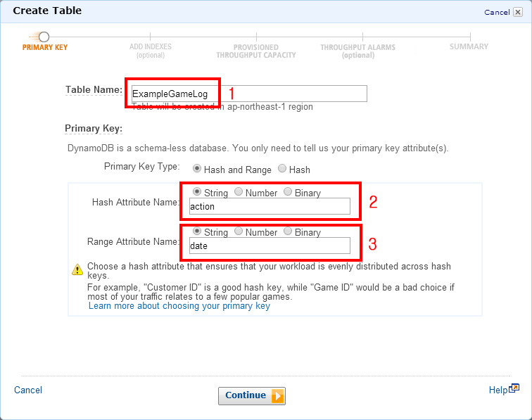This screenshot has width=532, height=420.
Task: Click the Primary Key wizard step circle
Action: point(44,36)
